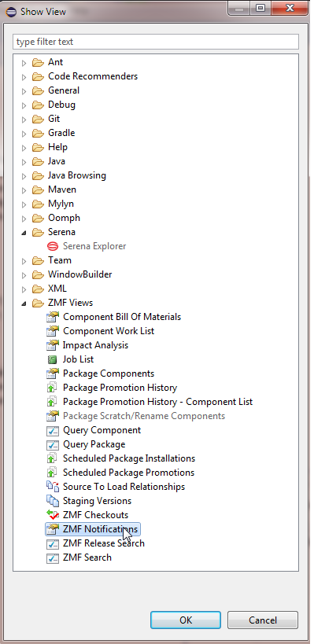Click the Ant folder icon
314x644 pixels.
[39, 62]
